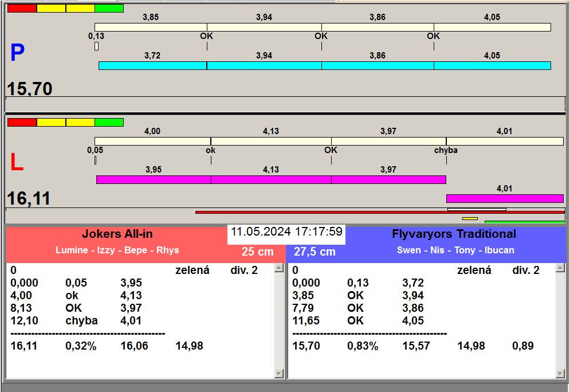Click the white bar under lane L

pyautogui.click(x=477, y=209)
